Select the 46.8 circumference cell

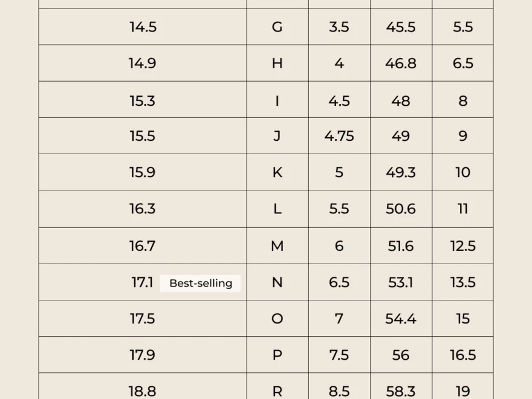401,63
